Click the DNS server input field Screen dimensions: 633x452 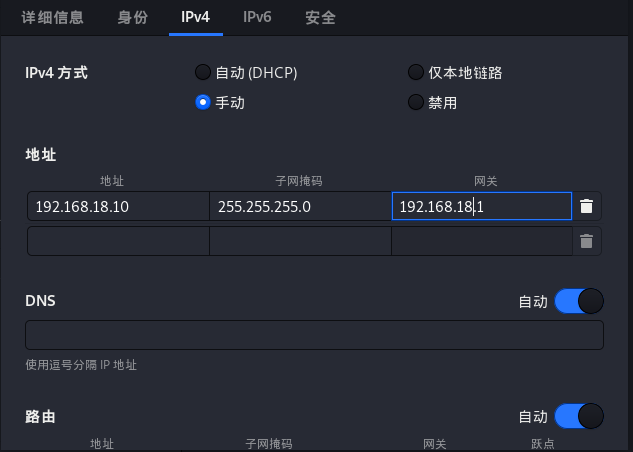tap(314, 335)
